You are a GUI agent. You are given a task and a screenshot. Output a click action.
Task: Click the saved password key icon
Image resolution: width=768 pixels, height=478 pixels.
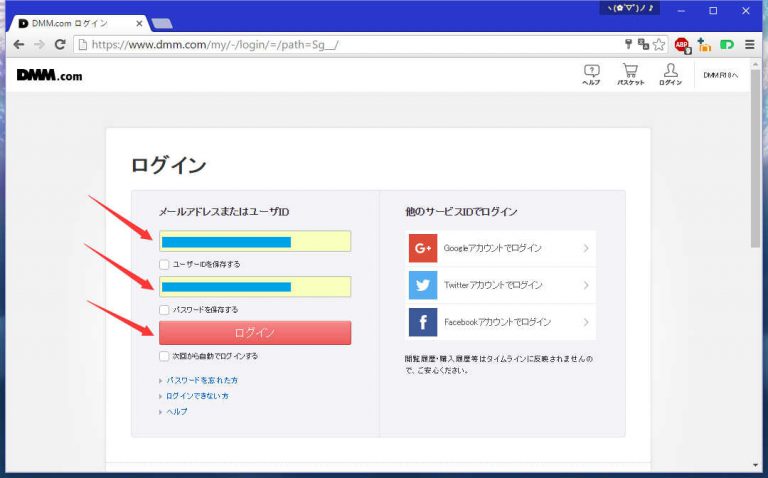click(x=628, y=44)
